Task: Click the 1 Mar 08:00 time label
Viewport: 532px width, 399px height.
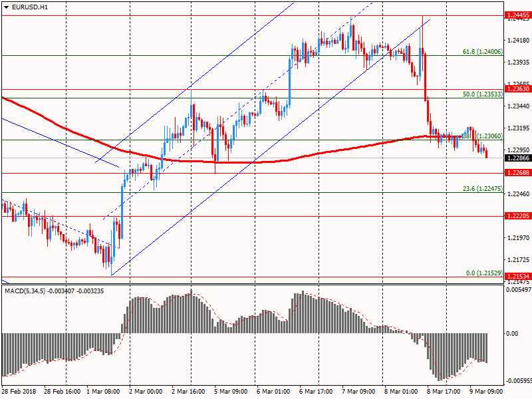Action: [x=103, y=392]
